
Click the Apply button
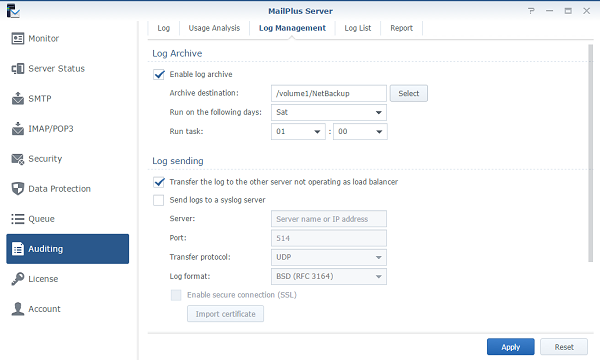point(511,347)
